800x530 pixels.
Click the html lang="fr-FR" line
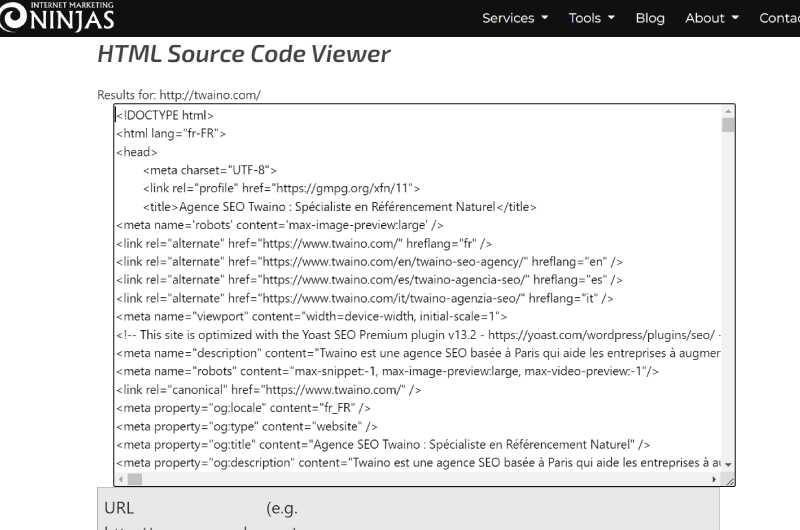tap(170, 134)
